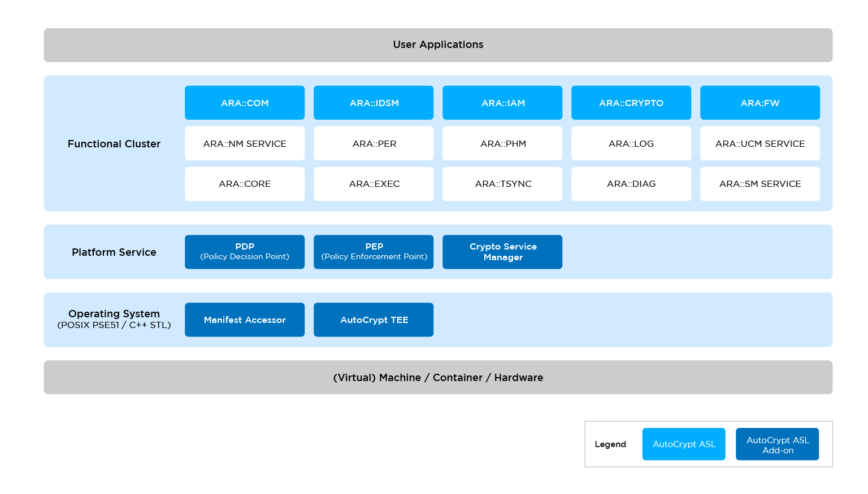Click the POSIX PSE51 / C++ STL subtitle

pos(114,325)
